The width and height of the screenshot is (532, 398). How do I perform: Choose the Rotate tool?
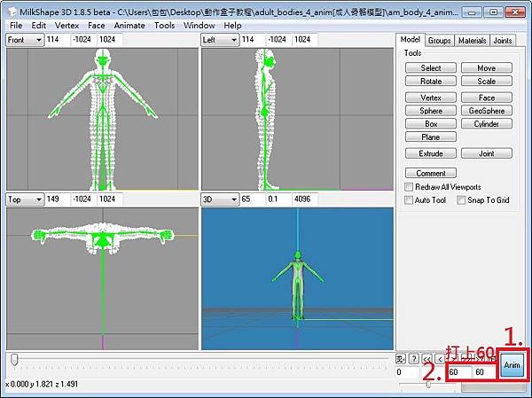tap(431, 81)
